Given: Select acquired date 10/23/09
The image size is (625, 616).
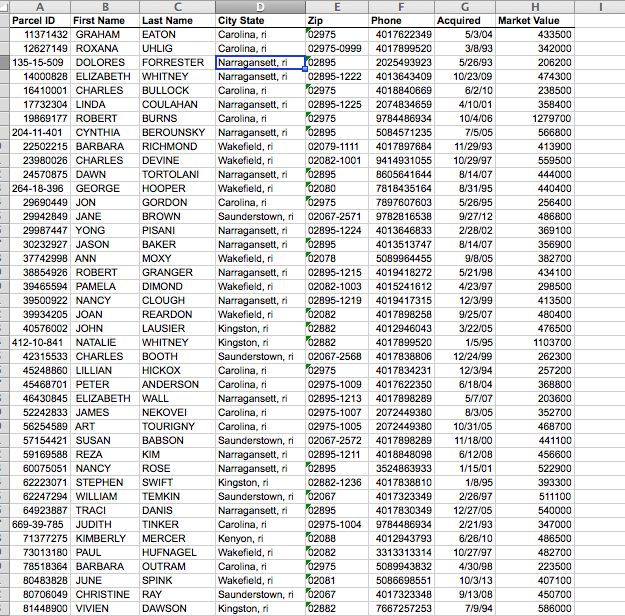Looking at the screenshot, I should tap(465, 77).
